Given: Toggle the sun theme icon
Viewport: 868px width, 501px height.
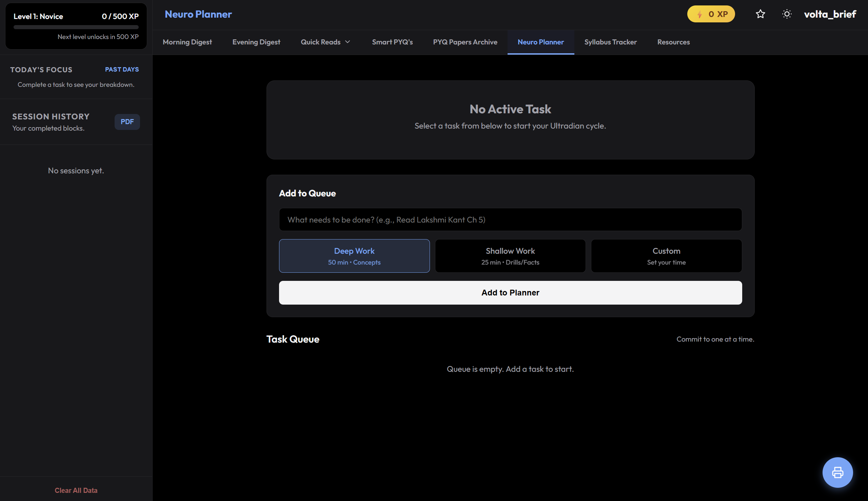Looking at the screenshot, I should tap(787, 14).
